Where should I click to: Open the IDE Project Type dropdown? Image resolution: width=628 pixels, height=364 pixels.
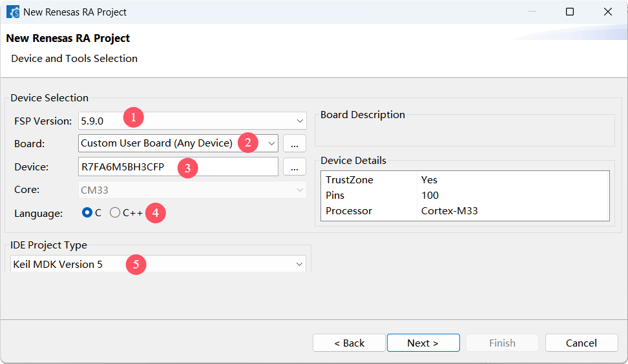(x=158, y=264)
